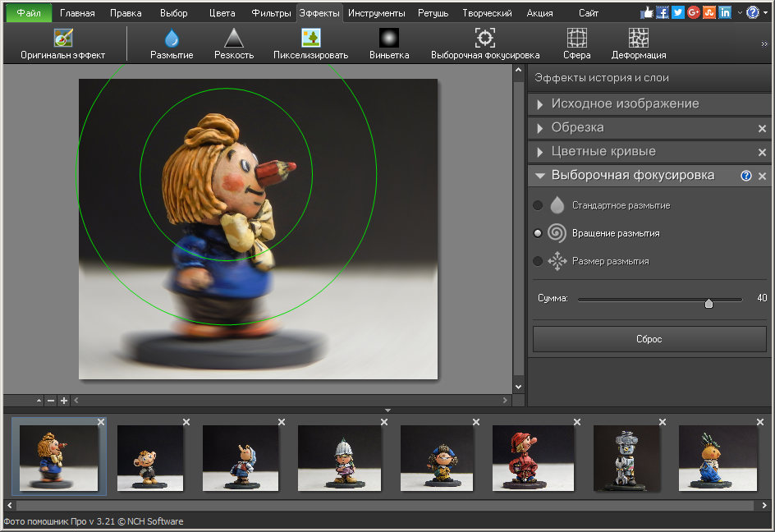The width and height of the screenshot is (775, 532).
Task: Select Вращение размытия radio option
Action: point(538,233)
